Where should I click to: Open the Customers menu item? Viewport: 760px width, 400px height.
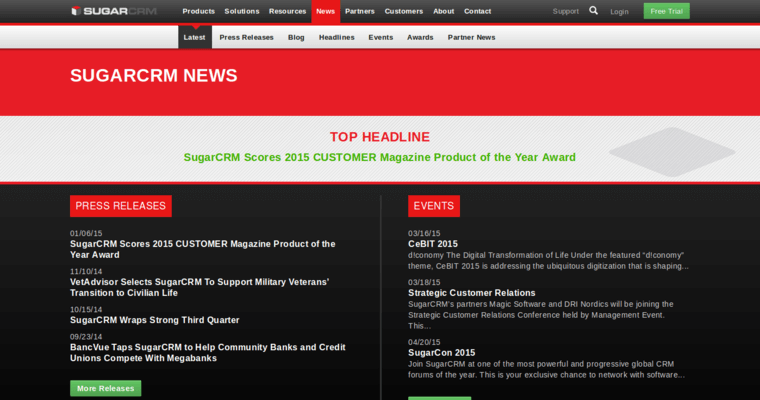pyautogui.click(x=404, y=11)
